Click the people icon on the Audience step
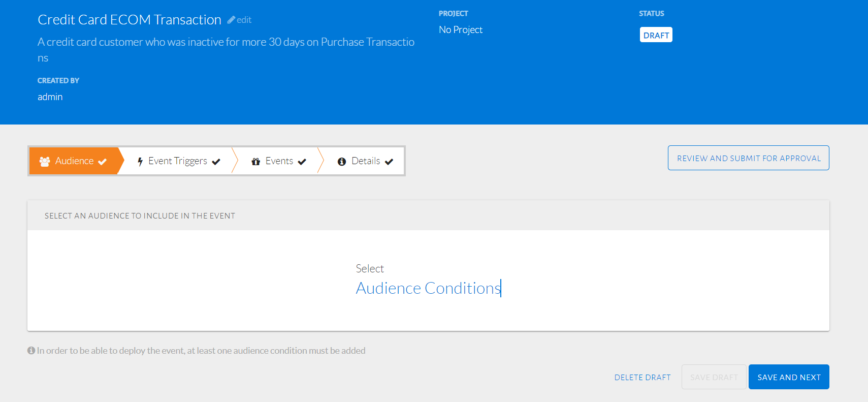Image resolution: width=868 pixels, height=402 pixels. (45, 161)
